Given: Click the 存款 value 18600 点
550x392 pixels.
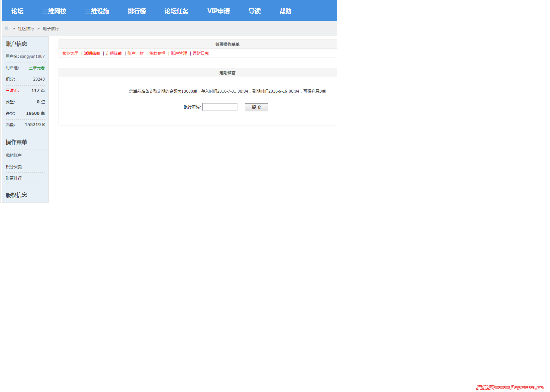Looking at the screenshot, I should click(35, 113).
